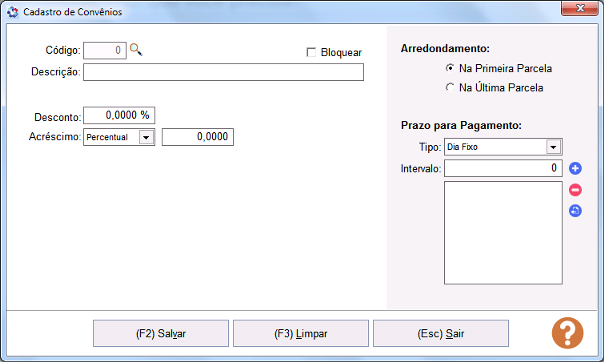Viewport: 604px width, 362px height.
Task: Click the app icon in the title bar
Action: coord(12,12)
